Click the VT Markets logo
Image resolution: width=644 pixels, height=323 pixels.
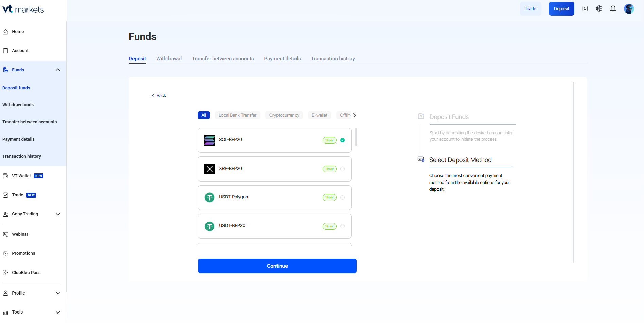tap(23, 9)
